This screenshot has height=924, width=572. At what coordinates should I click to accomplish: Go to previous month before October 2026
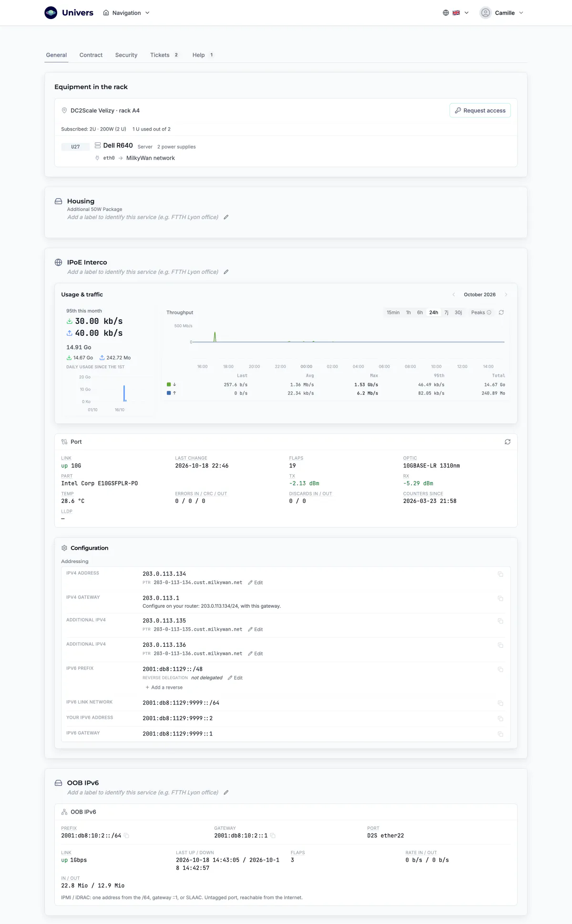point(454,295)
